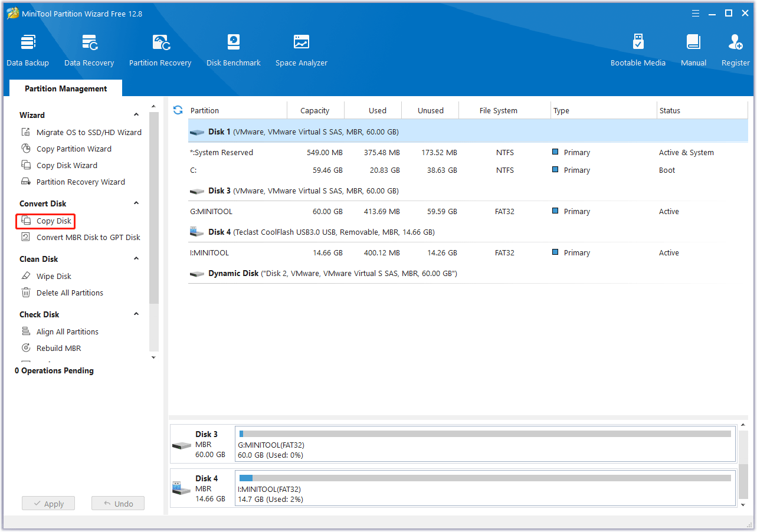This screenshot has height=532, width=757.
Task: Click Align All Partitions icon
Action: [26, 331]
